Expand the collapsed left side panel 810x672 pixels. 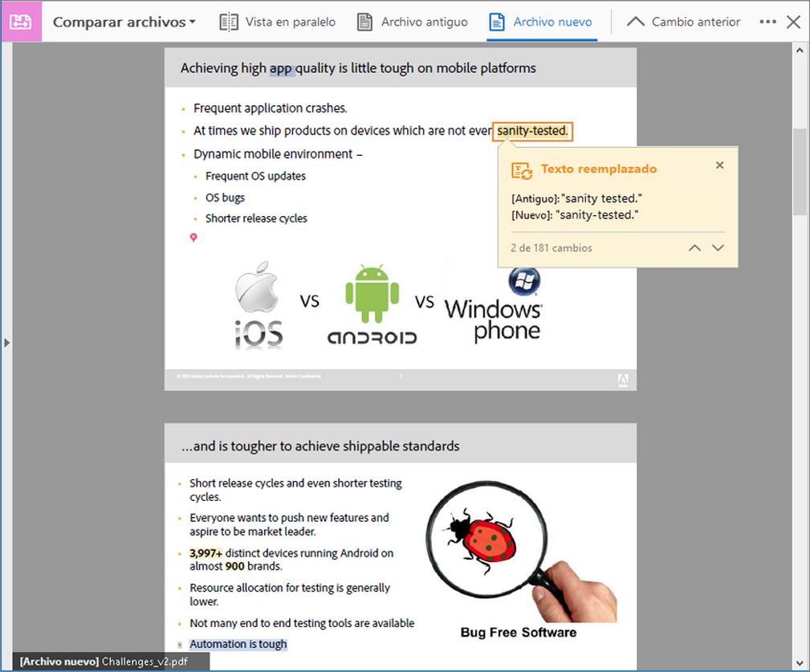(x=7, y=342)
